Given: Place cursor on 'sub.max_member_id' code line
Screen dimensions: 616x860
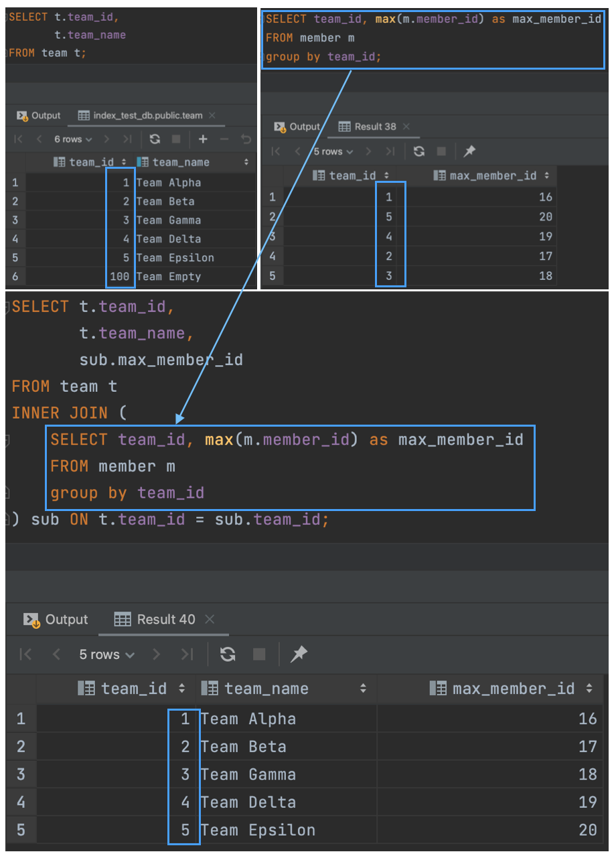Looking at the screenshot, I should tap(161, 360).
